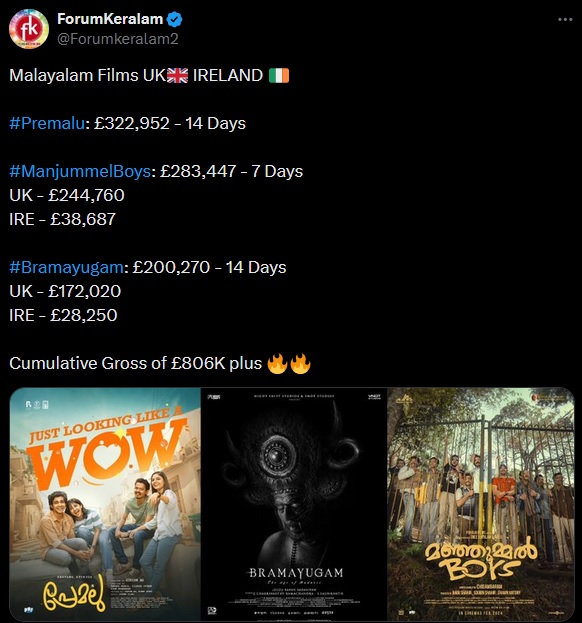582x623 pixels.
Task: Click the Cumulative Gross £806K text
Action: pos(135,364)
